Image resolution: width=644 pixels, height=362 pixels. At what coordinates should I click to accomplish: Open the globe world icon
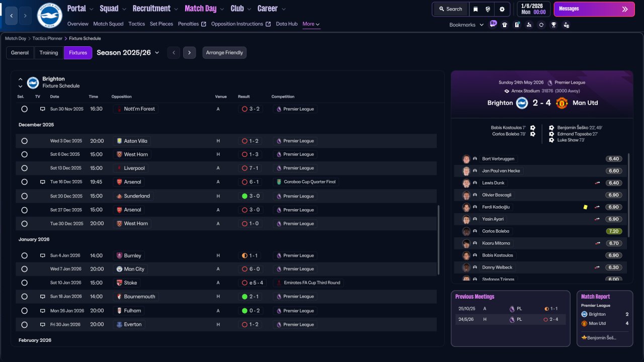point(488,9)
